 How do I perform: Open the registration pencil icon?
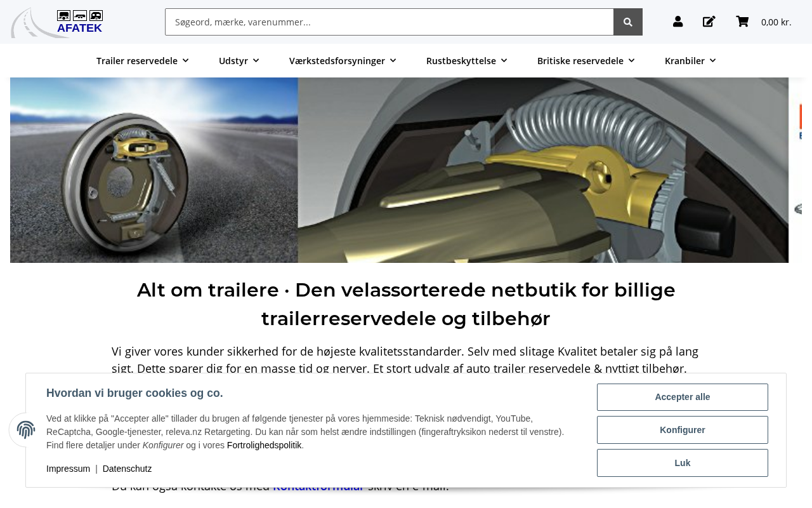[x=709, y=22]
